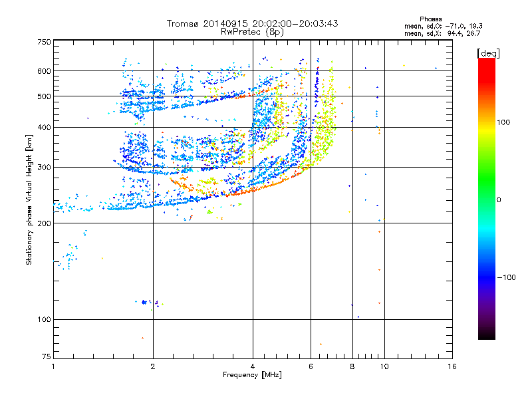Click the '[deg]' colorbar unit label
Viewport: 532px width, 399px height.
(x=488, y=54)
